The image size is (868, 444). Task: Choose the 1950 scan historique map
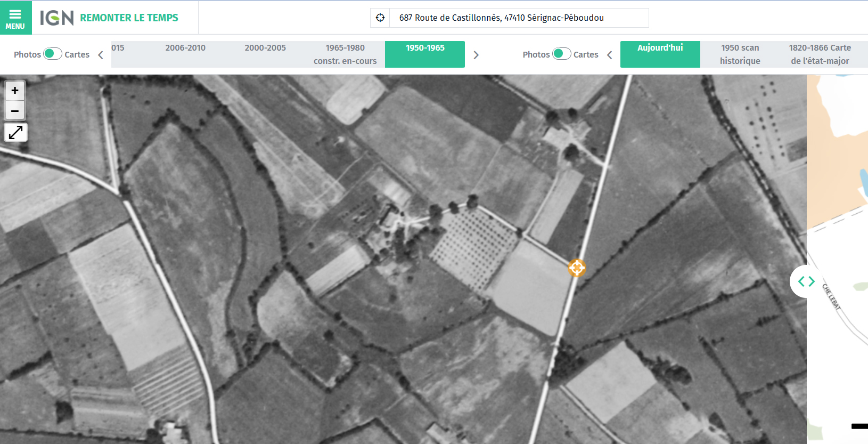coord(740,54)
